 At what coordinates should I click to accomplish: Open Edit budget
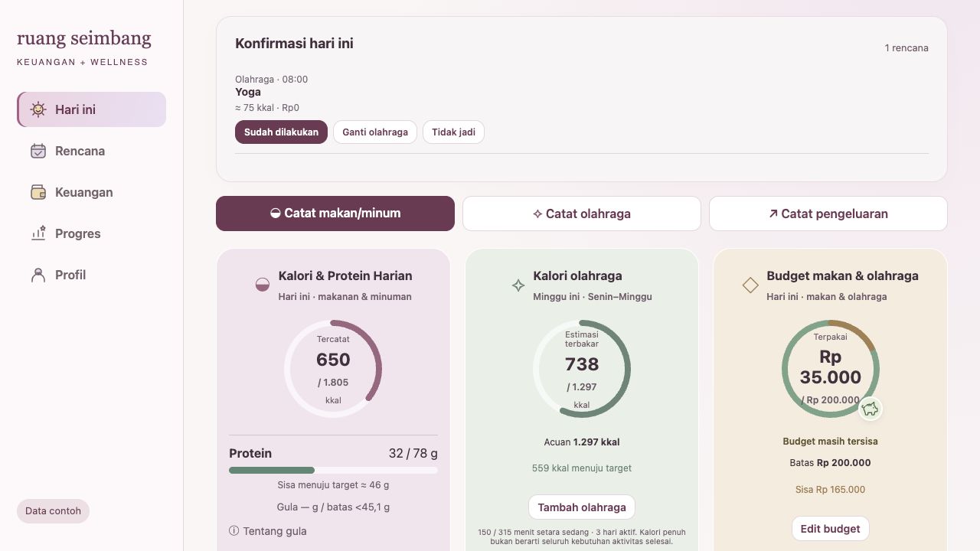pos(831,529)
